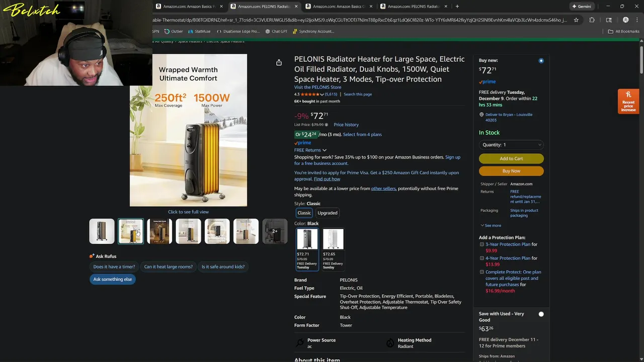Ask Rufus: Does it have a timer?
This screenshot has width=644, height=362.
tap(114, 266)
